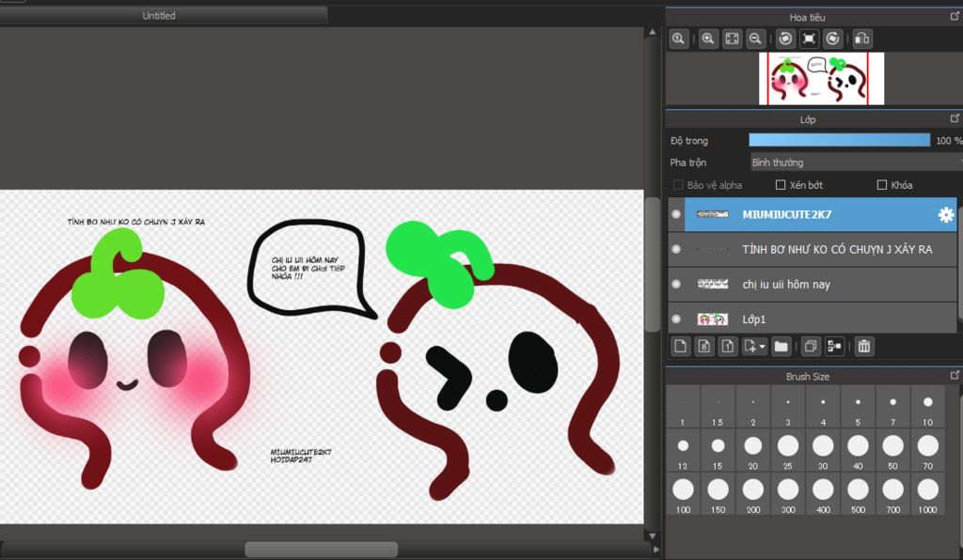Hide the MIUMIUCUTE2K7 layer
The width and height of the screenshot is (963, 560).
click(x=676, y=214)
